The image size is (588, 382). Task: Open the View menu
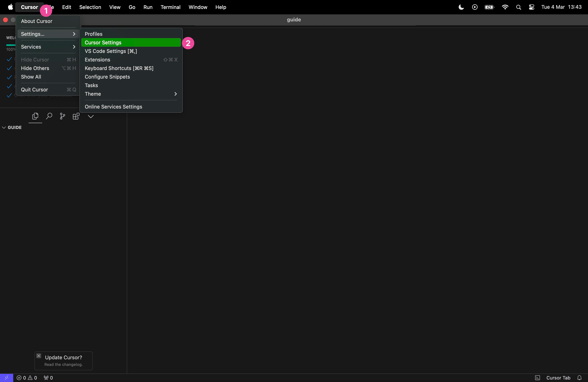click(115, 7)
